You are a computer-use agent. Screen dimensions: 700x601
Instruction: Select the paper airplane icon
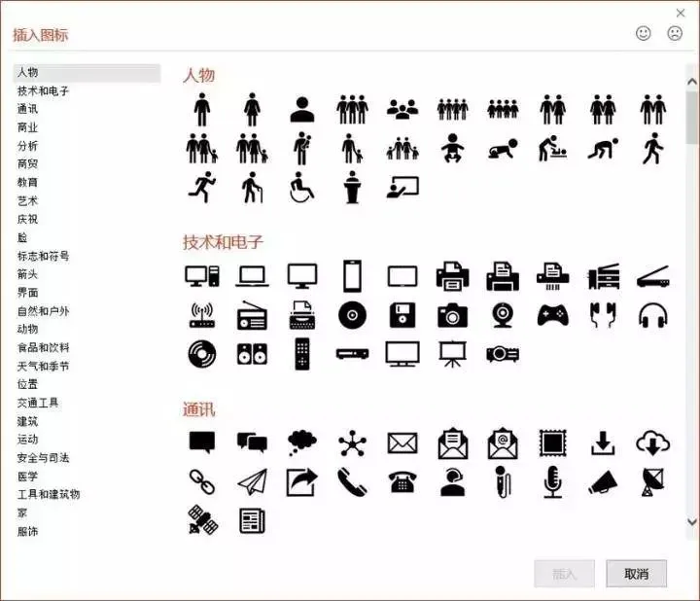point(252,482)
